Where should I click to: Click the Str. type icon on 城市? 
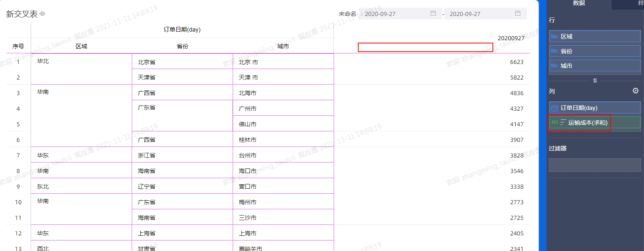(x=554, y=65)
